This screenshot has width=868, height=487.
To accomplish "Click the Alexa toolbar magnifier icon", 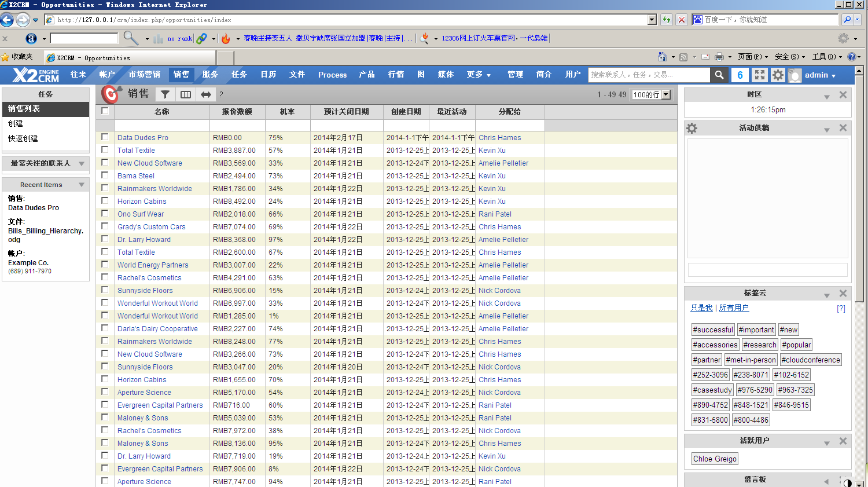I will click(x=131, y=38).
